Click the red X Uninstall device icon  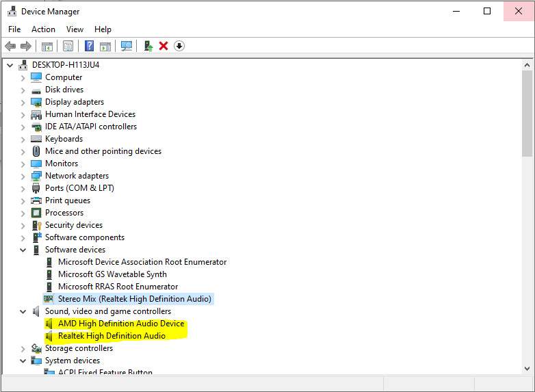164,46
